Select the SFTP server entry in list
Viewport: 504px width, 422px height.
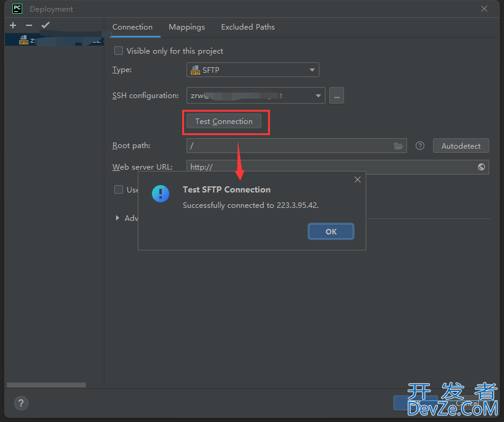coord(54,41)
